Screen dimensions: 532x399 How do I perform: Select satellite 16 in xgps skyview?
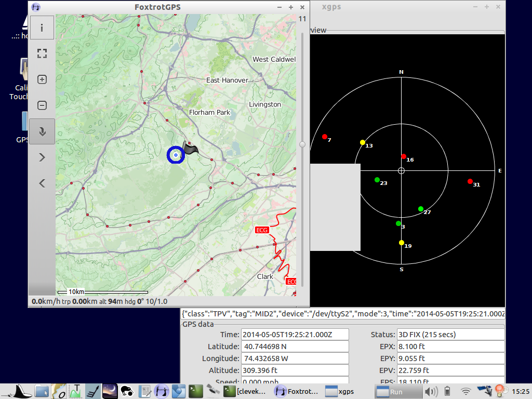403,157
